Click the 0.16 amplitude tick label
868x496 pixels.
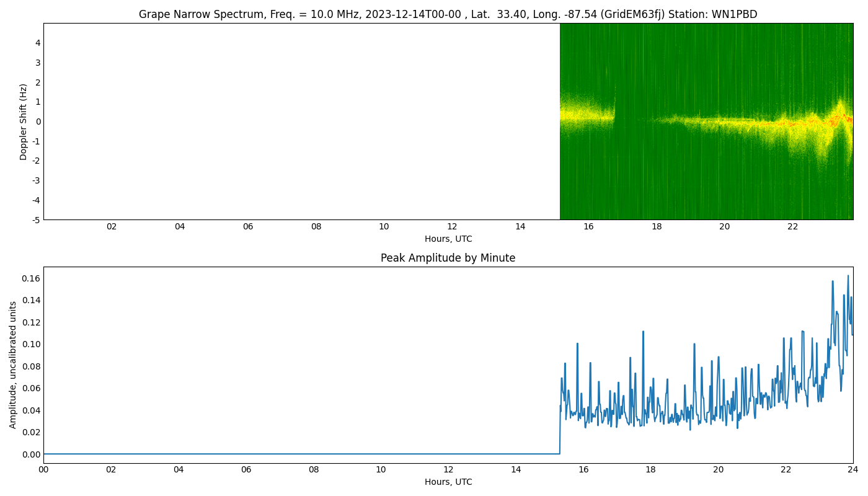(x=31, y=278)
